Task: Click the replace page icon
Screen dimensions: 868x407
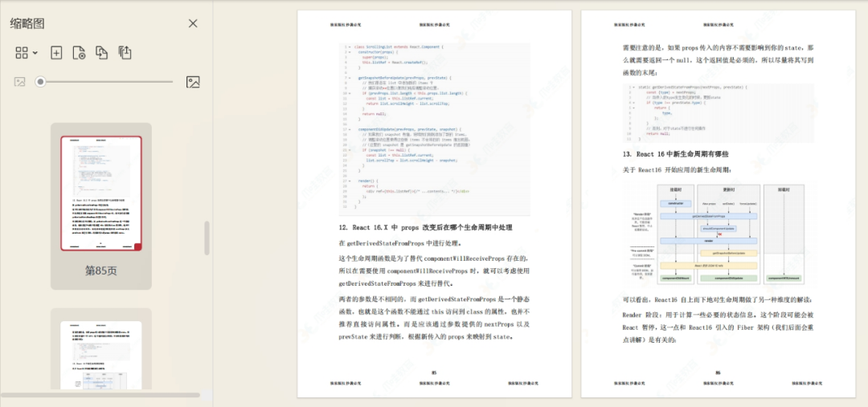Action: click(x=101, y=52)
